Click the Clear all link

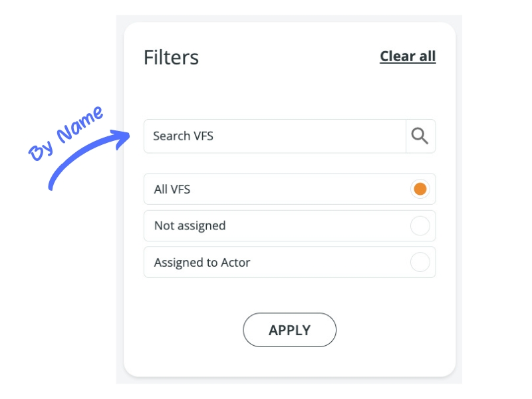pyautogui.click(x=408, y=57)
